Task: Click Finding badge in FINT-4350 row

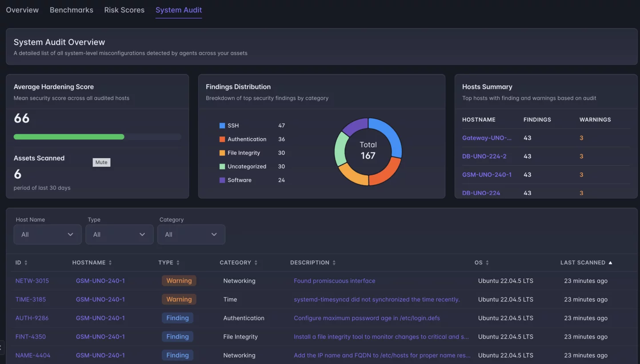Action: point(177,337)
